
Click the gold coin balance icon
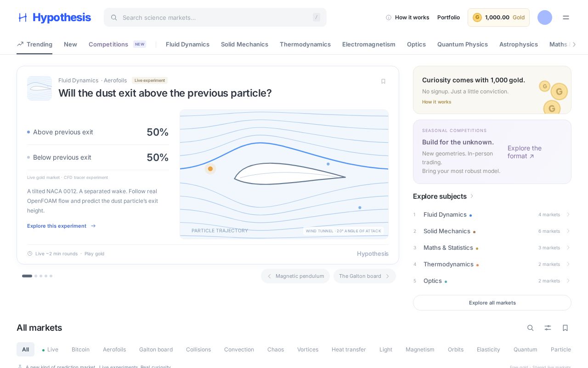pyautogui.click(x=477, y=17)
